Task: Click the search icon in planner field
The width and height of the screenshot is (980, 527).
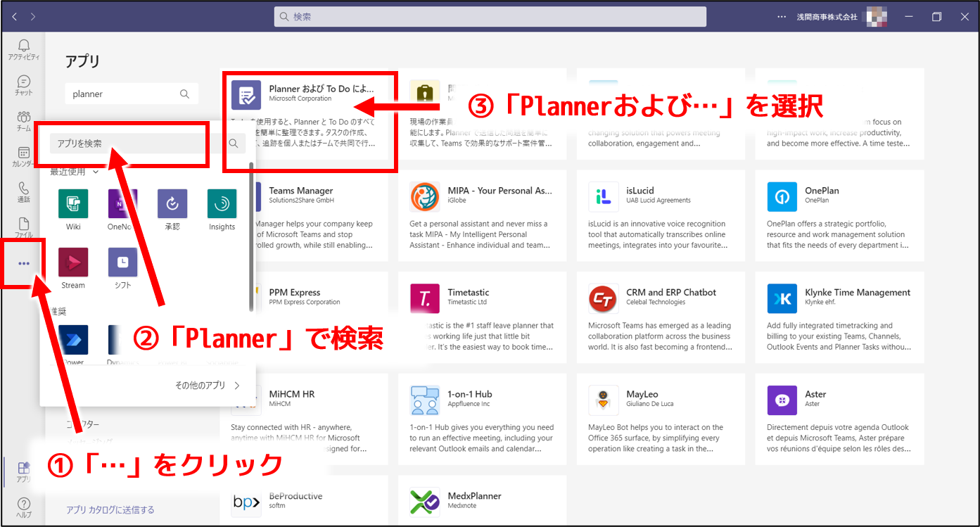Action: pyautogui.click(x=184, y=94)
